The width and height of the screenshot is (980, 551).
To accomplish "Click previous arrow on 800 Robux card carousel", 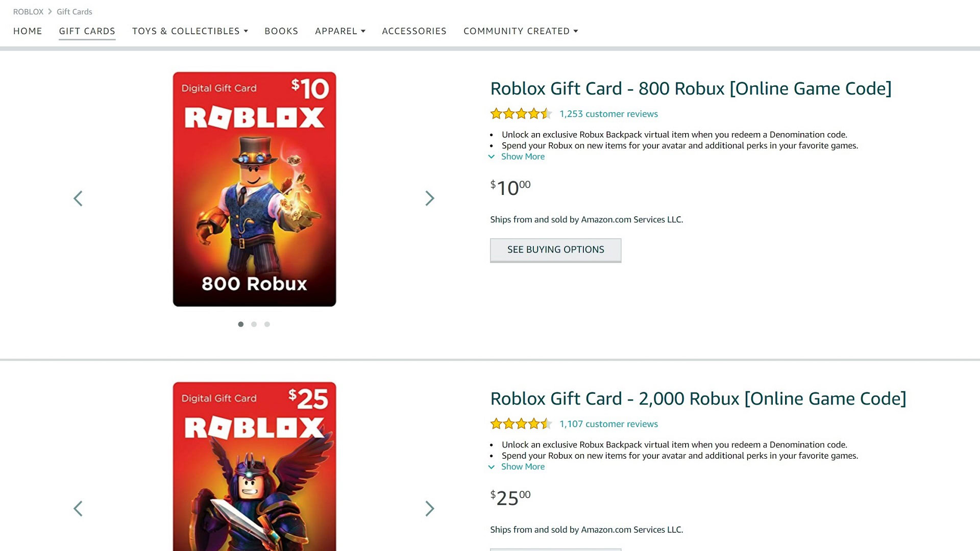I will pyautogui.click(x=78, y=198).
